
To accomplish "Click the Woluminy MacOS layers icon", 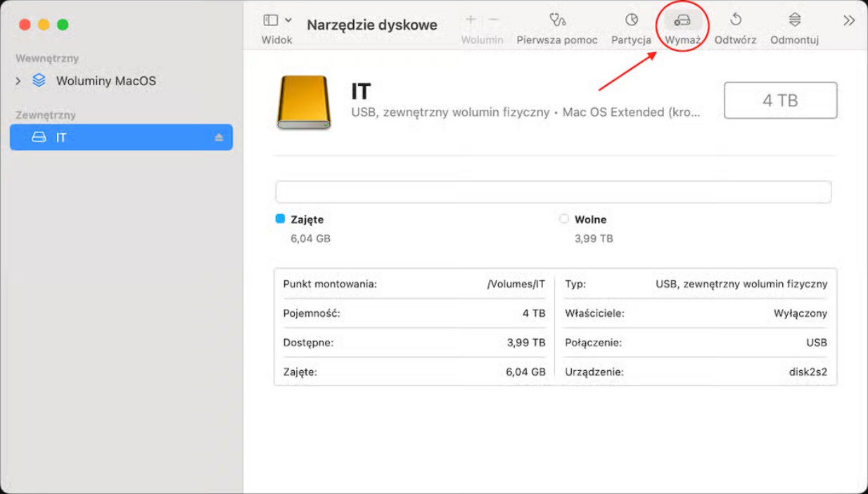I will (x=39, y=81).
